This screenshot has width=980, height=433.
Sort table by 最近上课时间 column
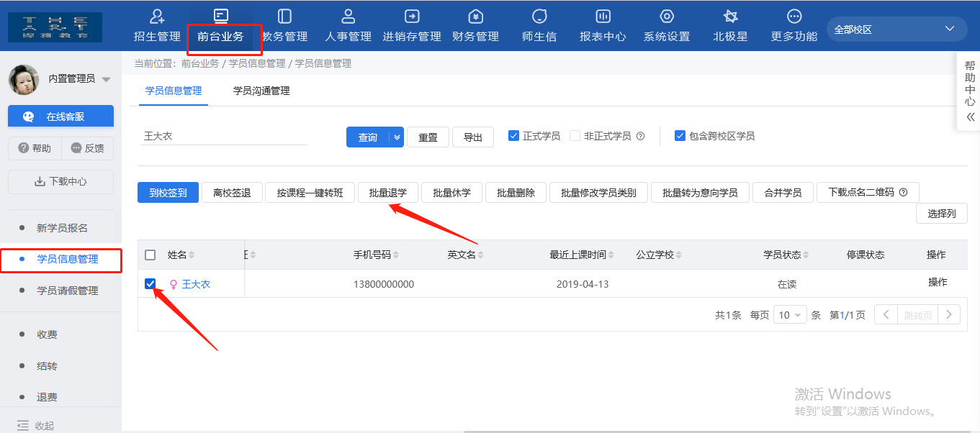pyautogui.click(x=611, y=255)
